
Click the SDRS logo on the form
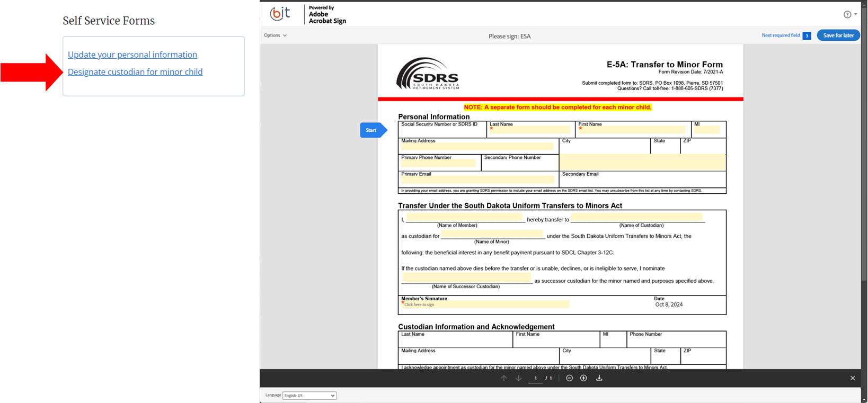428,74
